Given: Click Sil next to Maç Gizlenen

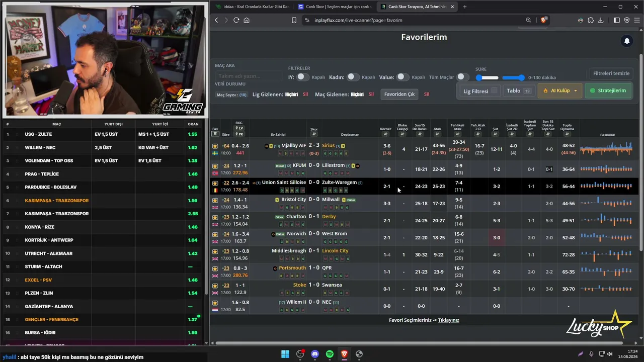Looking at the screenshot, I should click(371, 95).
